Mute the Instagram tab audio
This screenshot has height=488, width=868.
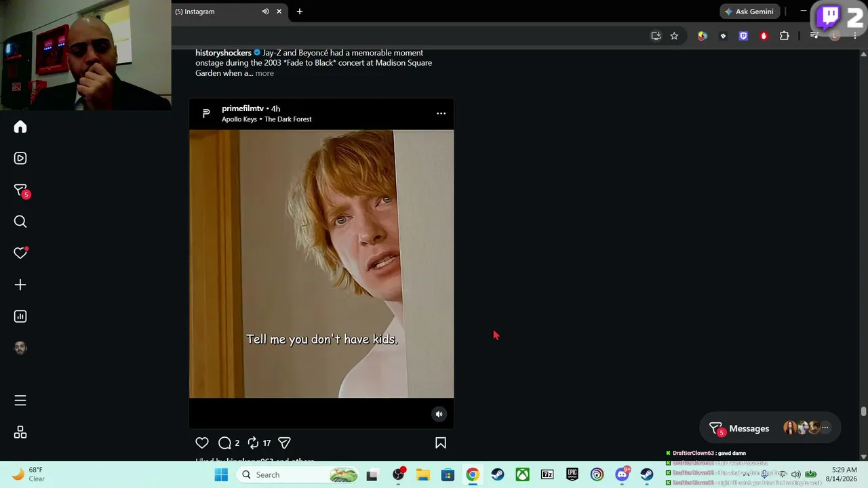pyautogui.click(x=265, y=12)
